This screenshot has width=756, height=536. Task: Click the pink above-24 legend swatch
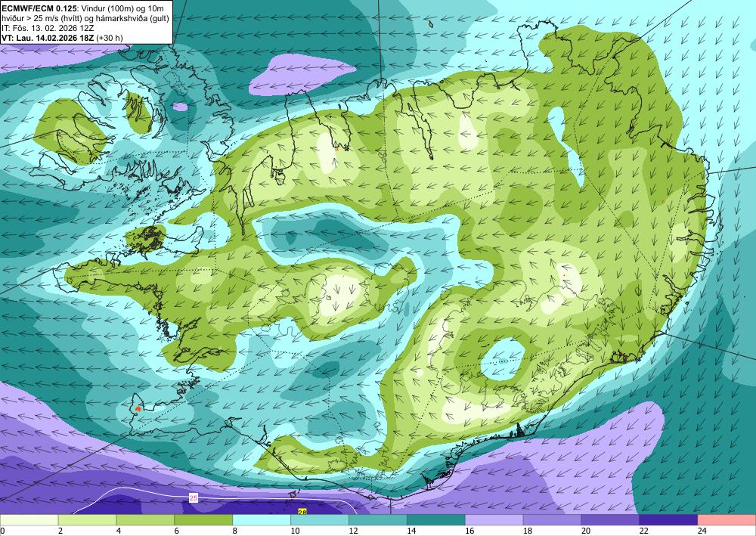point(727,520)
